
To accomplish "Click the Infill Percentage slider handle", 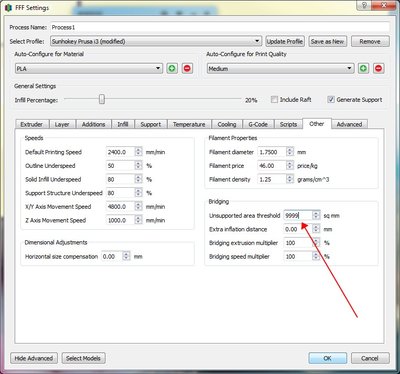I will pyautogui.click(x=102, y=99).
